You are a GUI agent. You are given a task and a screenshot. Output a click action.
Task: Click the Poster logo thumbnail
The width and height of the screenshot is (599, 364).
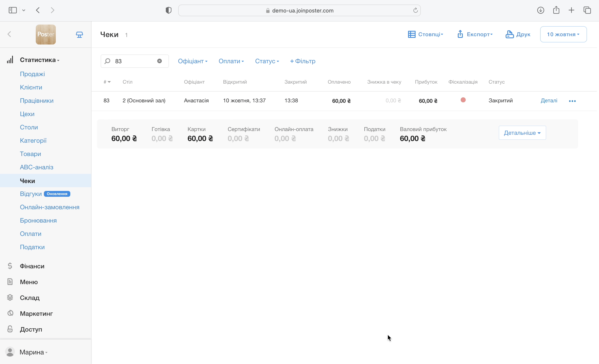[x=46, y=35]
